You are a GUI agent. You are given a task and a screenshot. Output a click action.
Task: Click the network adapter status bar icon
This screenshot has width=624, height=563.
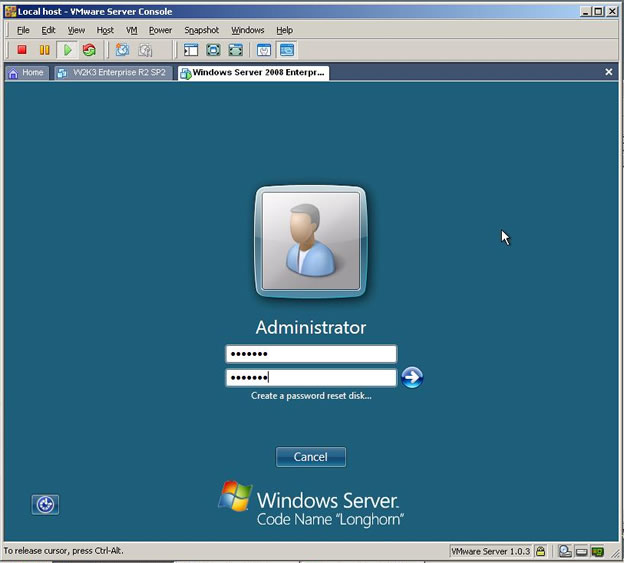click(x=597, y=551)
